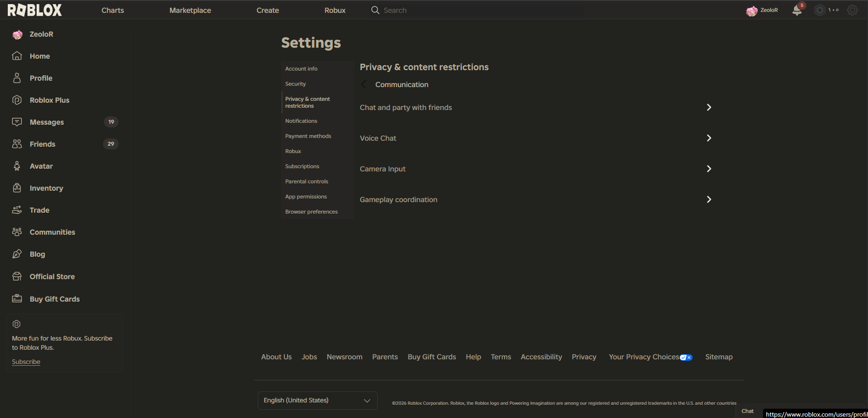Click the Friends count badge 29
The image size is (868, 418).
pos(111,144)
